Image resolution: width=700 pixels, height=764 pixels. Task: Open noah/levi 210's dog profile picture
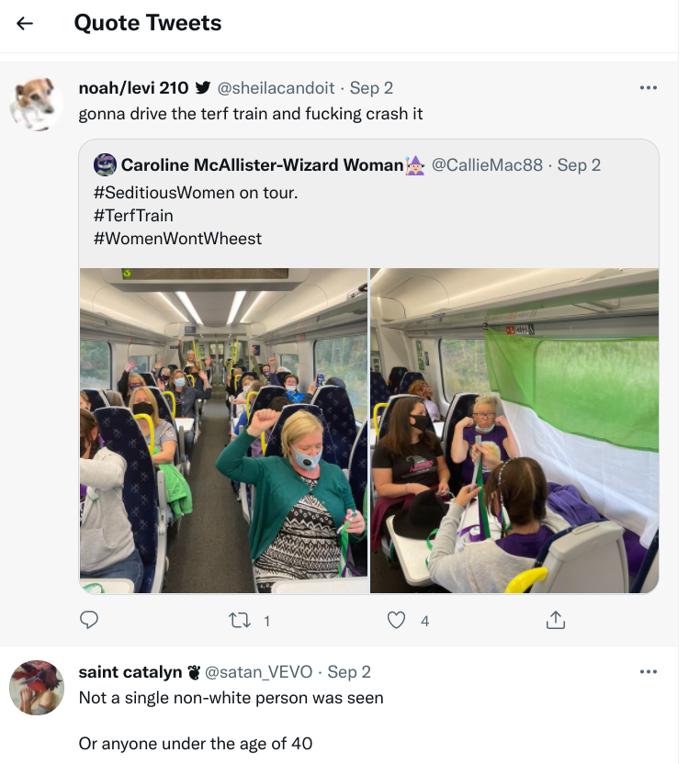click(x=36, y=103)
